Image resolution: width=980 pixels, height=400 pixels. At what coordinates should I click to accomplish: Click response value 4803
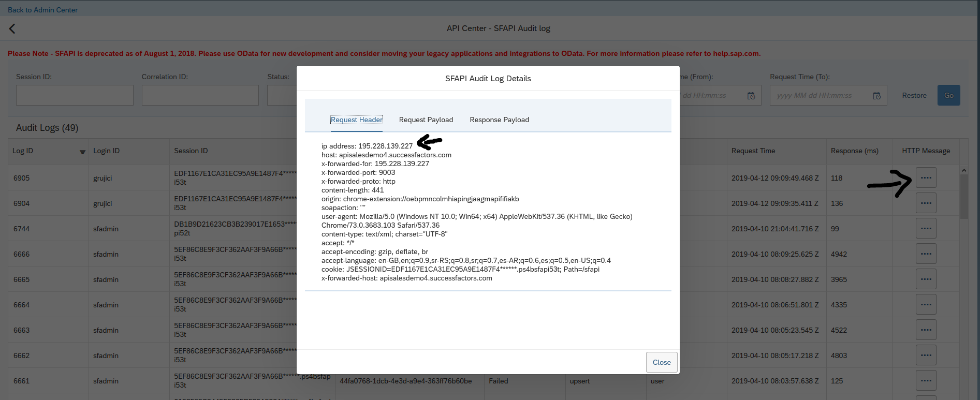click(839, 355)
